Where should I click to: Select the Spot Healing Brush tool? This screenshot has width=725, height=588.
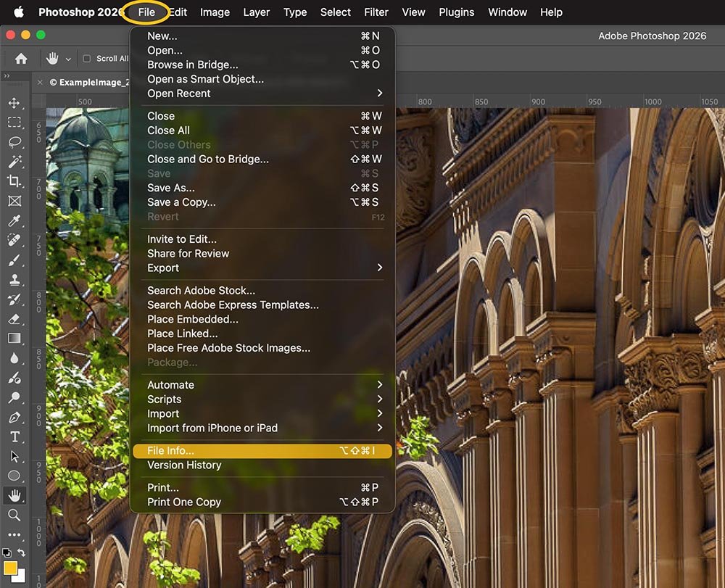pyautogui.click(x=14, y=240)
